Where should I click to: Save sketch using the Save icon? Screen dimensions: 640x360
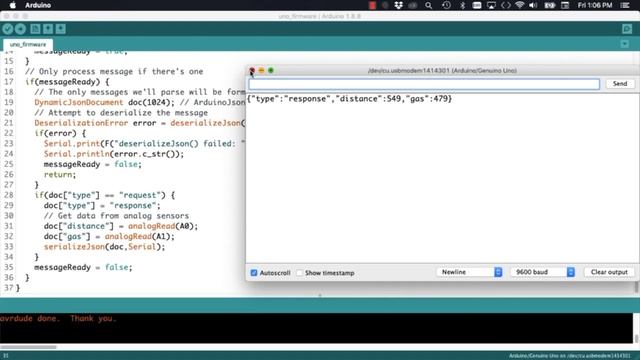[60, 29]
